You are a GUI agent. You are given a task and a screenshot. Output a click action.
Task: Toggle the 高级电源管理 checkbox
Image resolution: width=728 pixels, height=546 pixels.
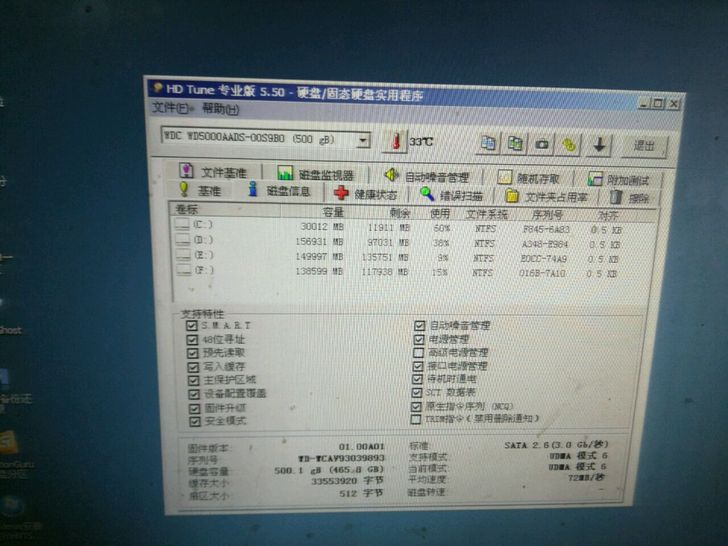tap(418, 353)
